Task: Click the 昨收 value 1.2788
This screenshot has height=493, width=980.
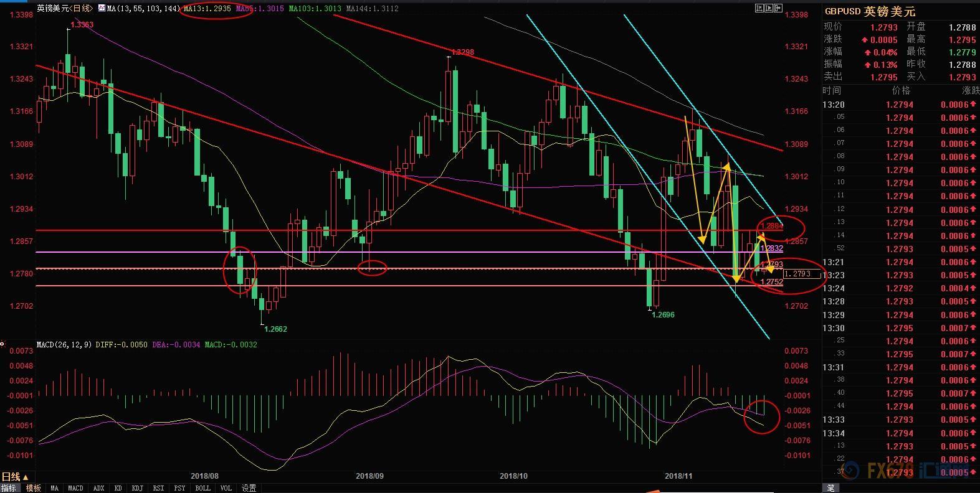Action: [x=963, y=64]
